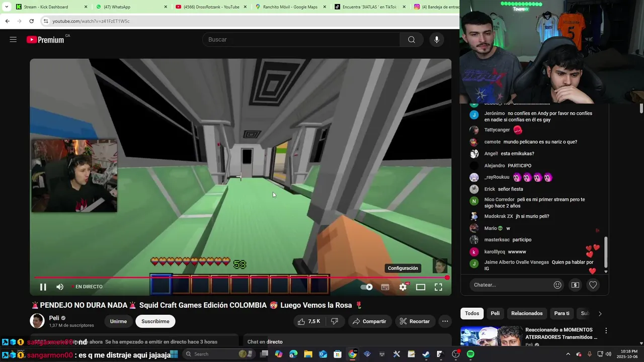Open Peli's channel avatar
The image size is (644, 362).
pyautogui.click(x=37, y=321)
